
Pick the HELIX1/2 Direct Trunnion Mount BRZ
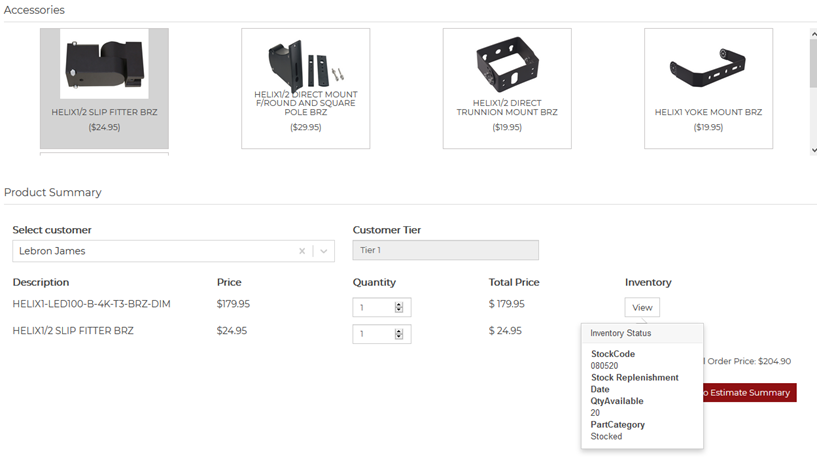click(x=507, y=89)
